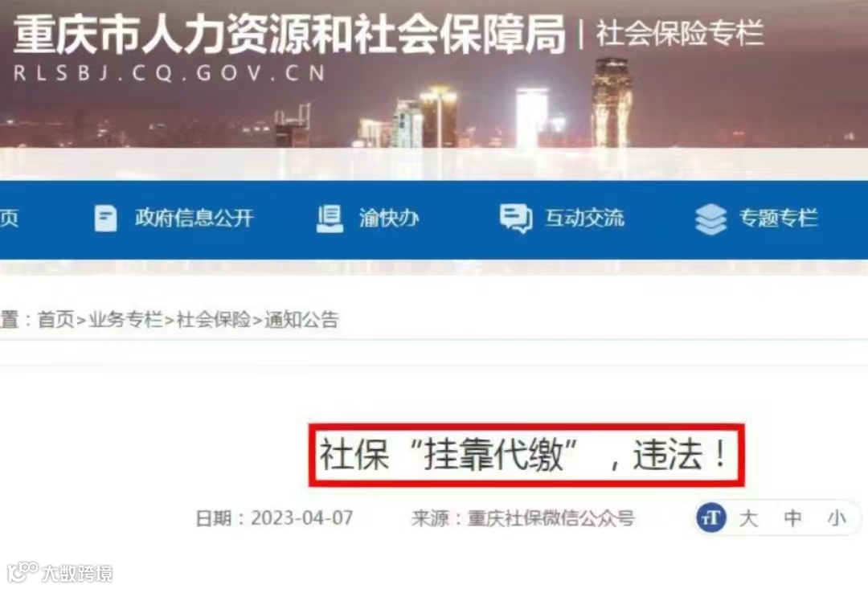
Task: Click the 渝快办 computer icon
Action: [330, 218]
